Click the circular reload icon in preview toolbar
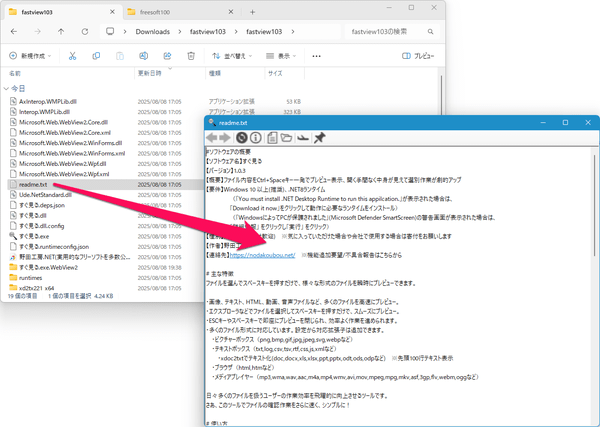The width and height of the screenshot is (600, 427). click(x=241, y=138)
